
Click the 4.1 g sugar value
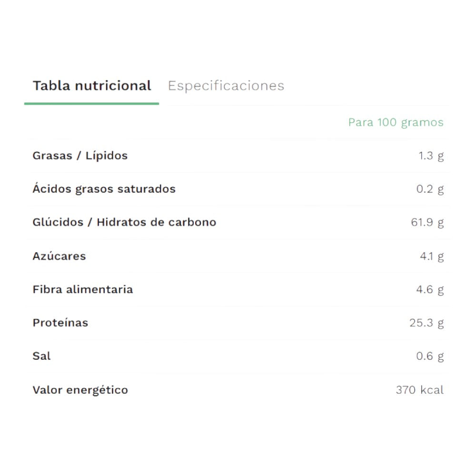pyautogui.click(x=431, y=256)
